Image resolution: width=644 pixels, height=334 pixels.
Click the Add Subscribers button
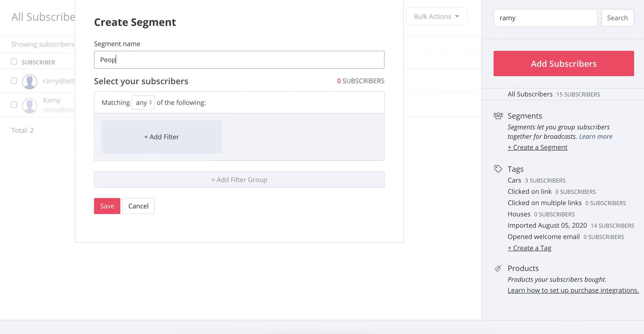coord(563,64)
